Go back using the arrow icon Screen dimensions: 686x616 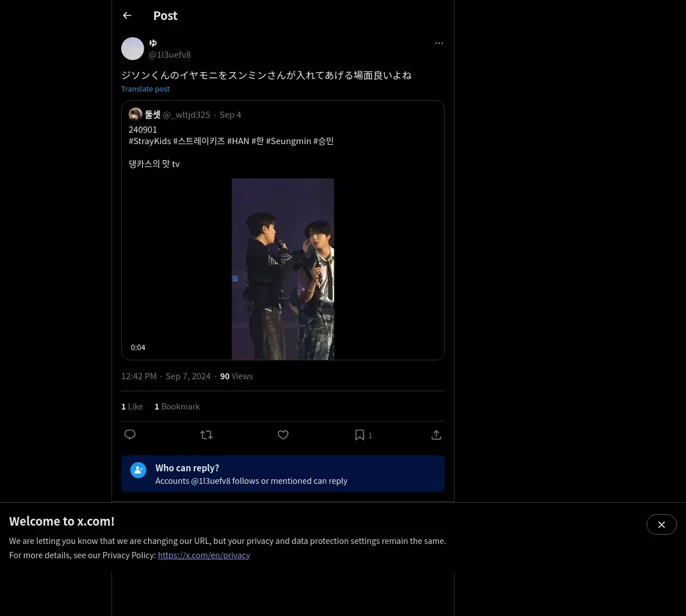coord(127,15)
